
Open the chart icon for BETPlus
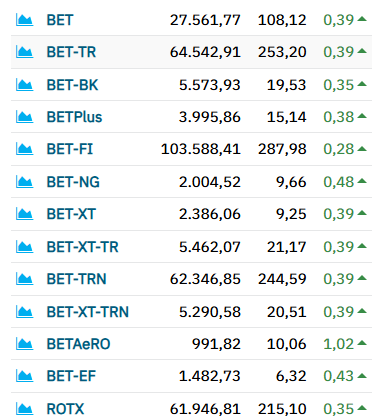pos(25,117)
